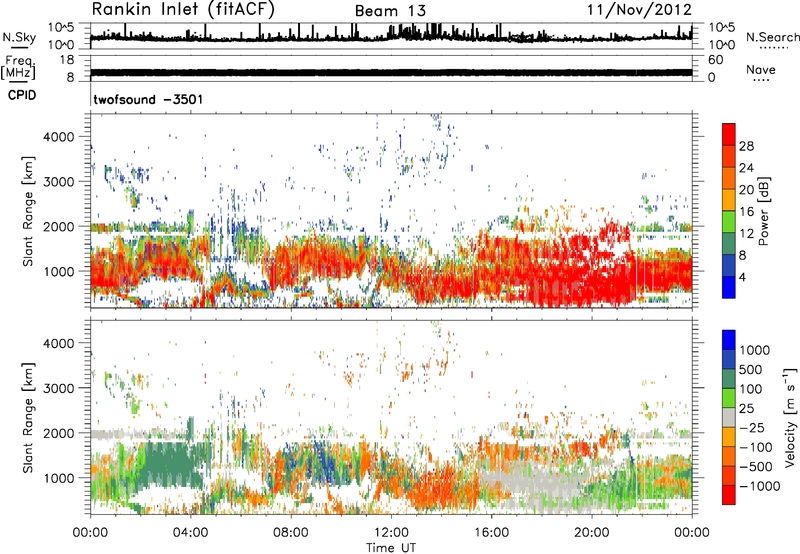Click the velocity colorbar value '1000'
The height and width of the screenshot is (554, 800).
[754, 350]
